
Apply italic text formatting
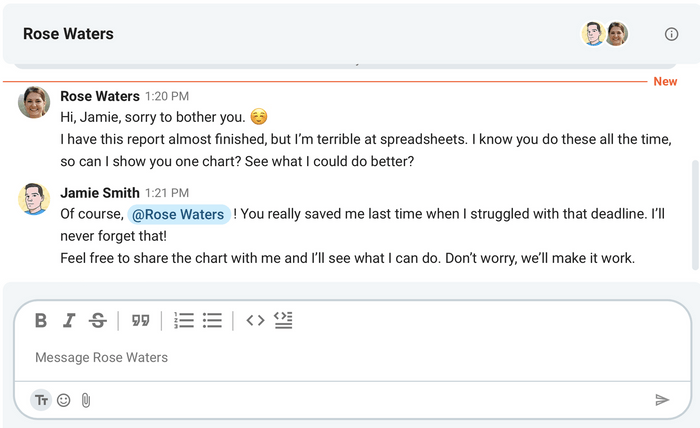click(69, 320)
